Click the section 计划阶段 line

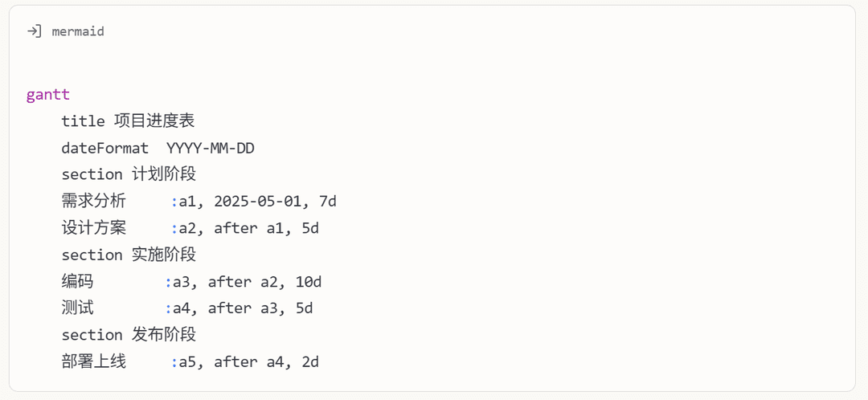click(129, 174)
